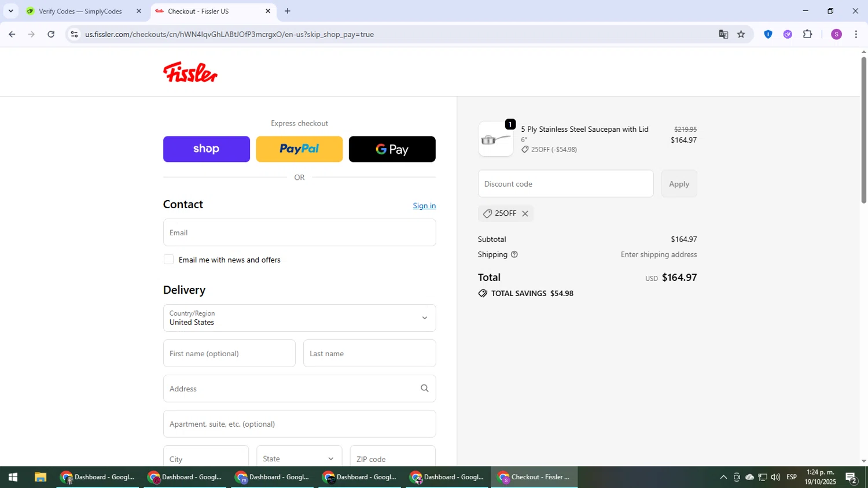Viewport: 868px width, 488px height.
Task: Click the saucepan product thumbnail
Action: coord(496,139)
